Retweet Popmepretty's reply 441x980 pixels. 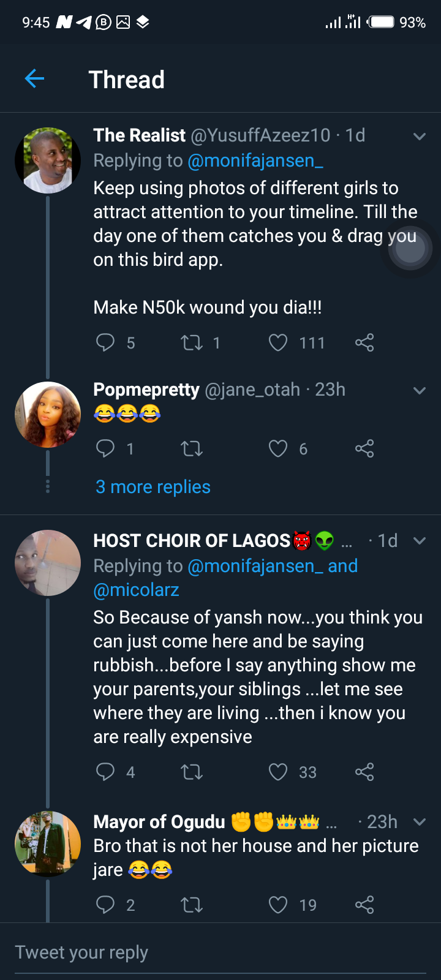coord(192,449)
